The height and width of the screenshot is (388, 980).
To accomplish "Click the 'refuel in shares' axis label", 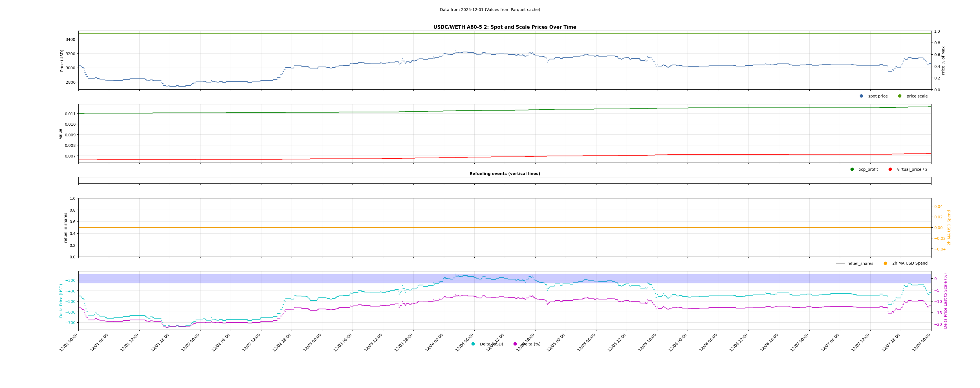I will 65,227.
